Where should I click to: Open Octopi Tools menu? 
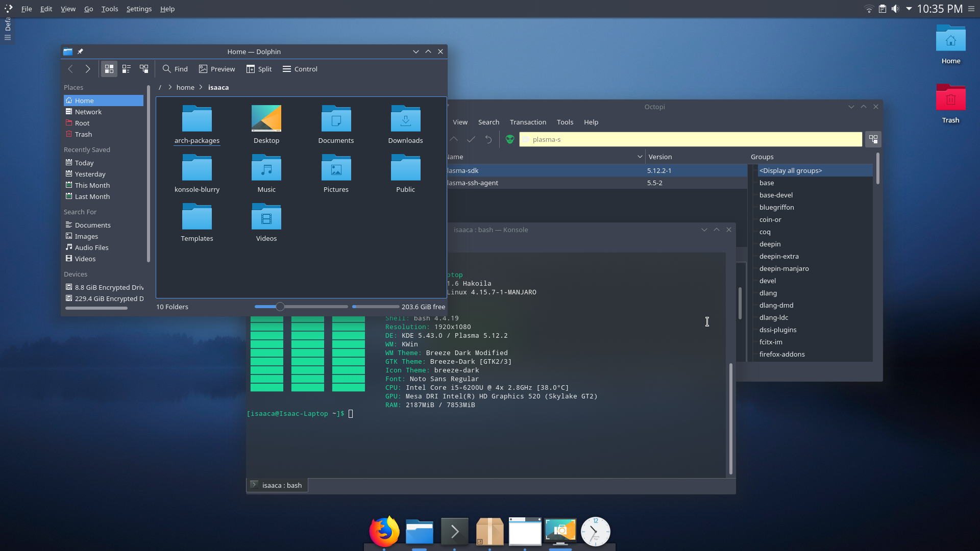(x=565, y=122)
